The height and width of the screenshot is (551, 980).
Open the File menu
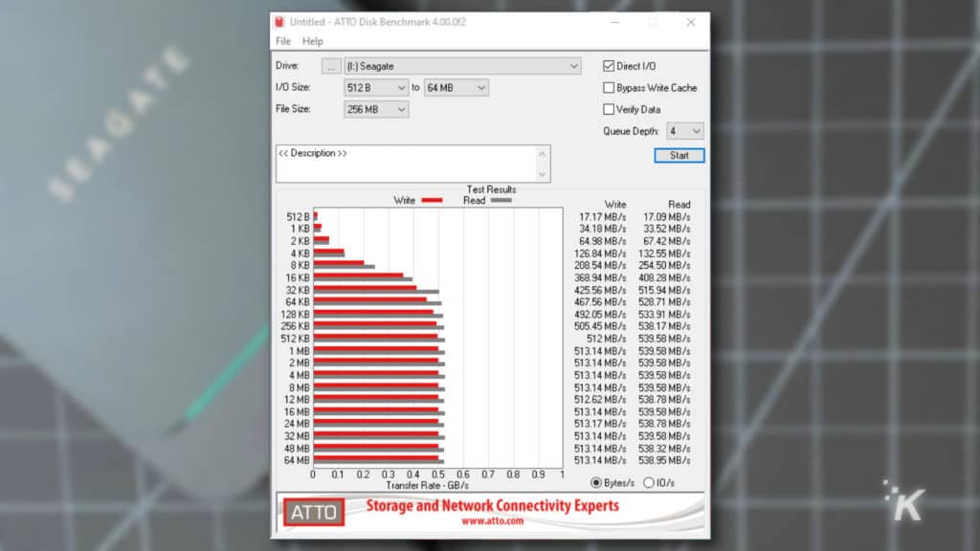[x=282, y=41]
